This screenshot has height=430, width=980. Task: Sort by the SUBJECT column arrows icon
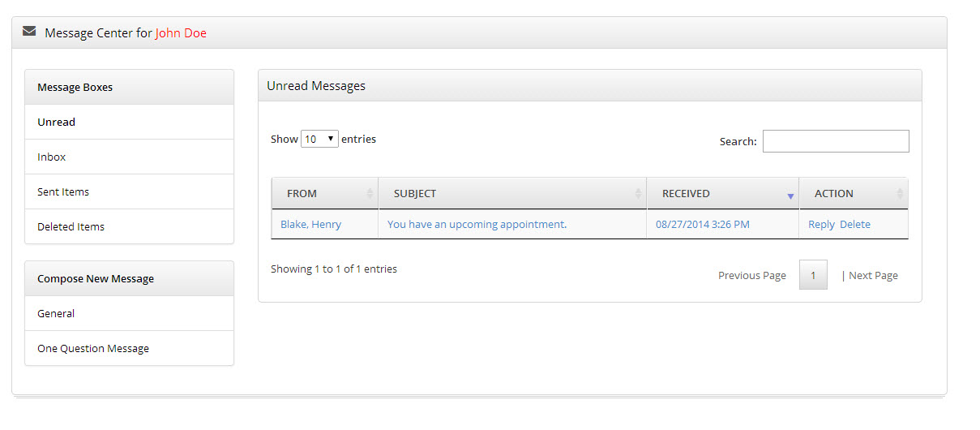click(638, 194)
